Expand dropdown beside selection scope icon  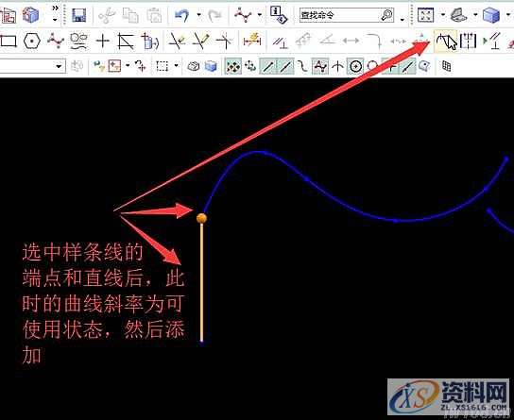(128, 65)
